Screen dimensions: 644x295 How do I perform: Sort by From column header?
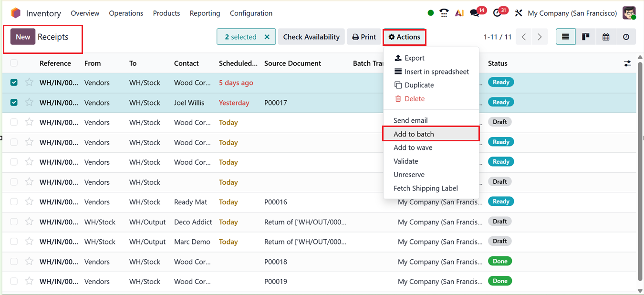click(93, 63)
